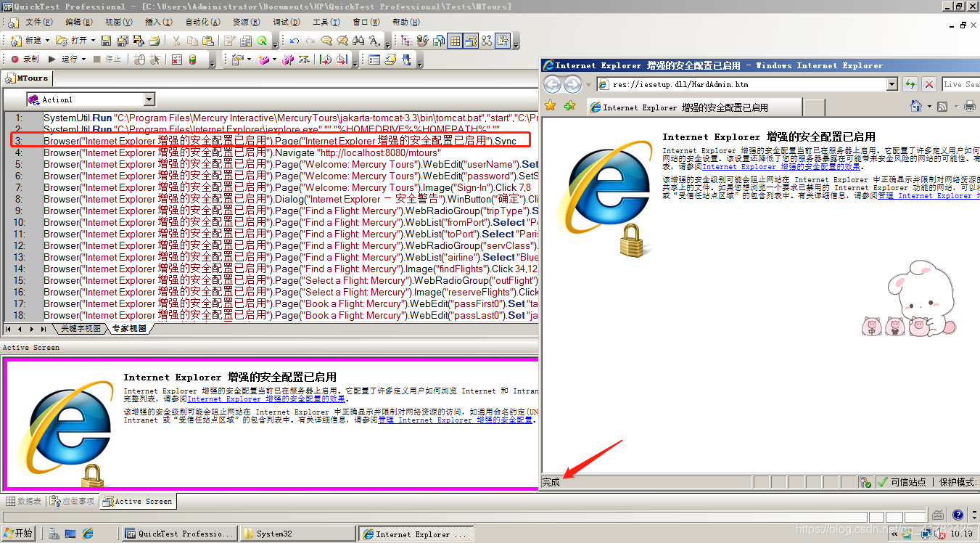Click the IE Refresh green arrows icon

coord(910,84)
